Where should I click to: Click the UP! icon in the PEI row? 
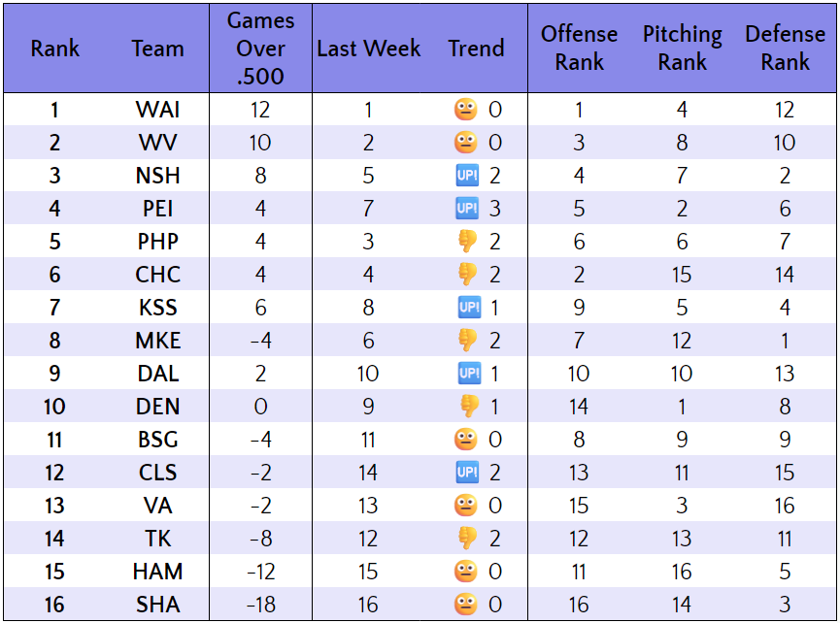(468, 209)
